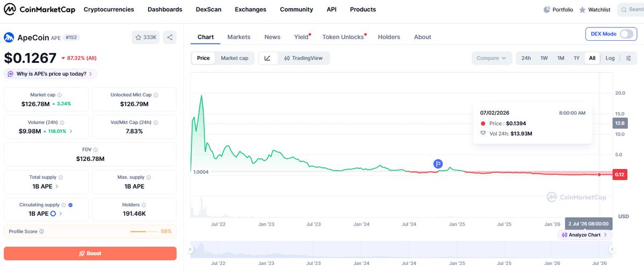Select the Market cap chart toggle
This screenshot has height=273, width=644.
click(x=235, y=58)
